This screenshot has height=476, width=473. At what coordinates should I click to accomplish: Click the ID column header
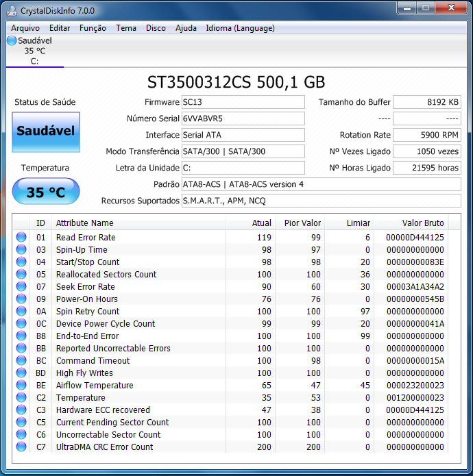(x=40, y=223)
